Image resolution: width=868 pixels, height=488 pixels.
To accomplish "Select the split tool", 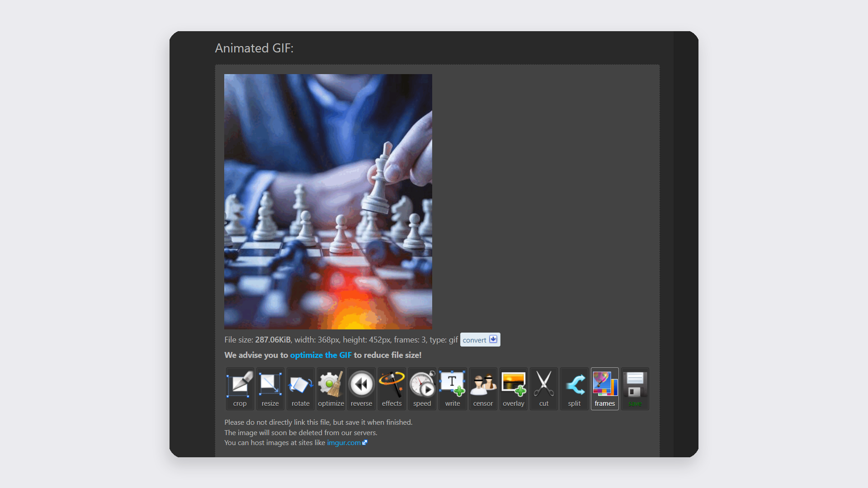I will pyautogui.click(x=574, y=389).
